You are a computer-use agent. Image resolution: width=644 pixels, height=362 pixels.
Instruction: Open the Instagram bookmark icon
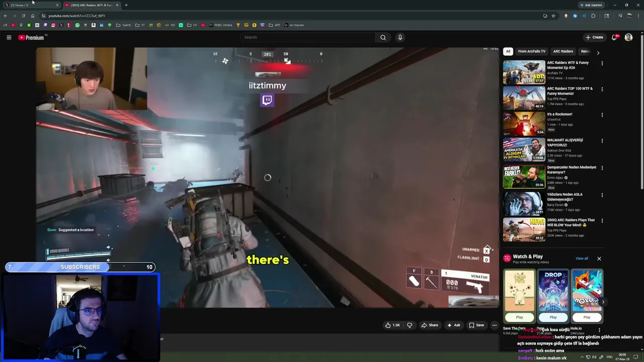click(53, 25)
